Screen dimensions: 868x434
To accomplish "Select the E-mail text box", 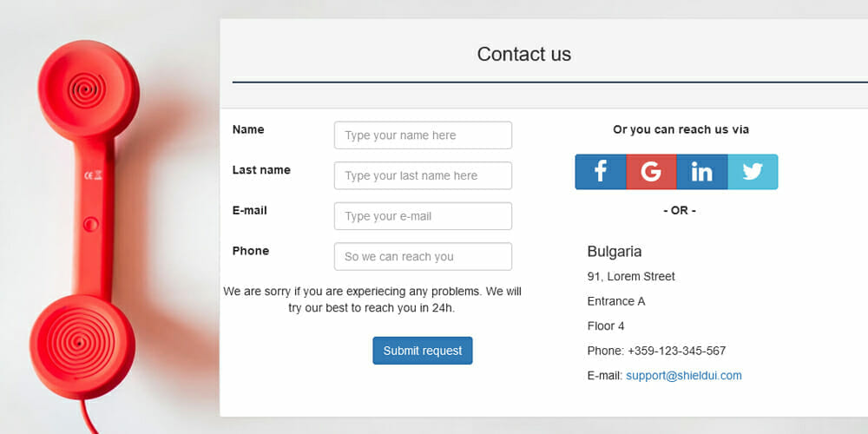I will [423, 216].
